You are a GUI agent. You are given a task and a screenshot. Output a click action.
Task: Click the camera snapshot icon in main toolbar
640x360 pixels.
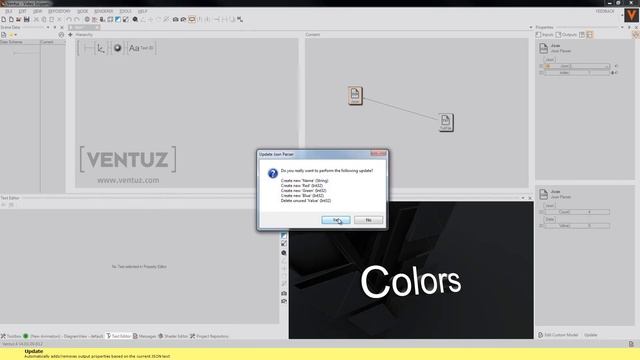[x=176, y=19]
